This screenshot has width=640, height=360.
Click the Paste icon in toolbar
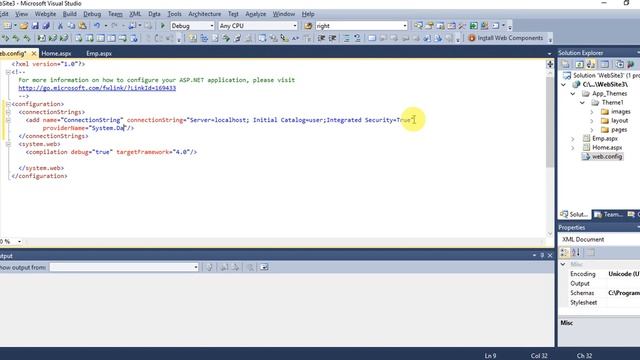(x=82, y=26)
